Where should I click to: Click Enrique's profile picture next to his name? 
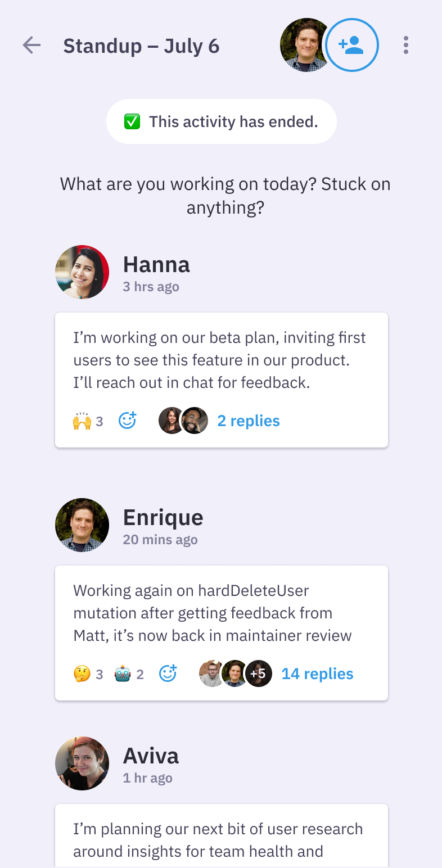point(82,525)
